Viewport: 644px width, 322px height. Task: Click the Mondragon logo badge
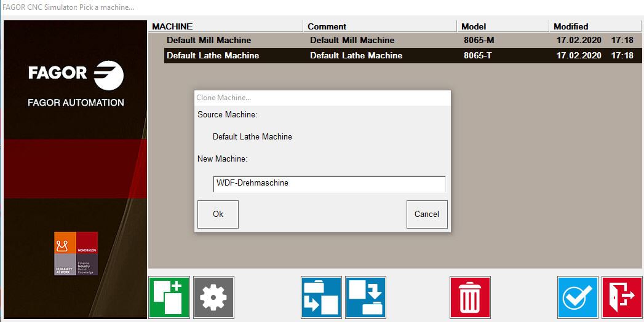click(76, 254)
